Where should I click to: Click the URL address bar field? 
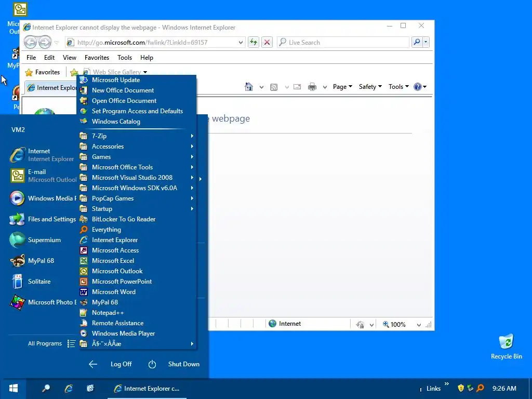[156, 43]
